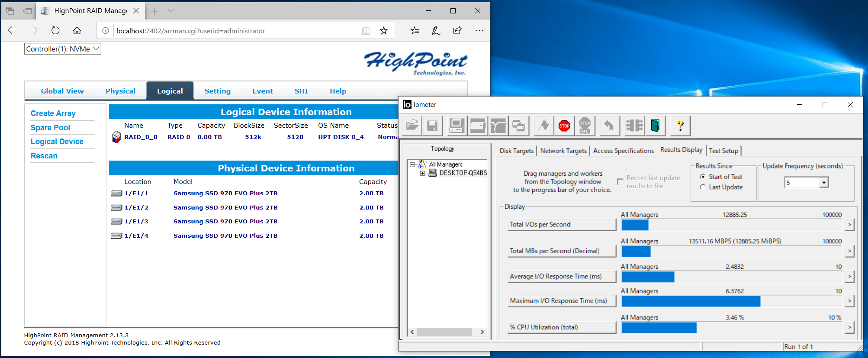Screen dimensions: 868x358
Task: Switch to Disk Targets tab in Iometer
Action: 517,151
